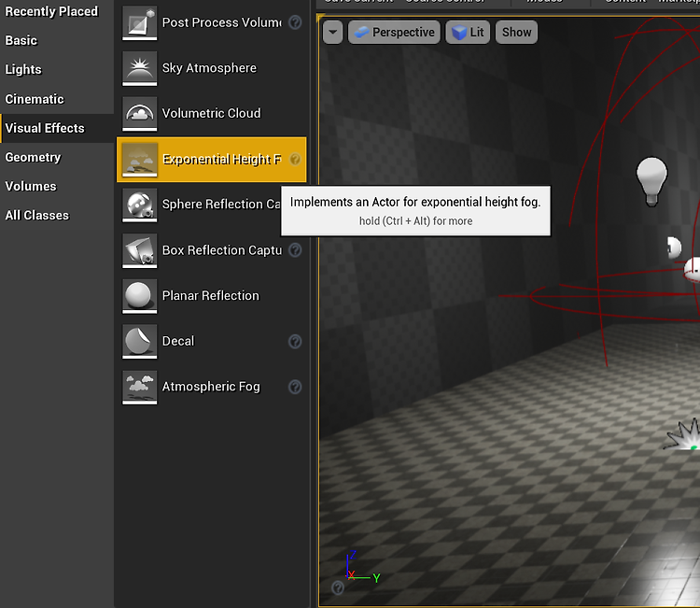Select the Post Process Volume label

tap(222, 22)
